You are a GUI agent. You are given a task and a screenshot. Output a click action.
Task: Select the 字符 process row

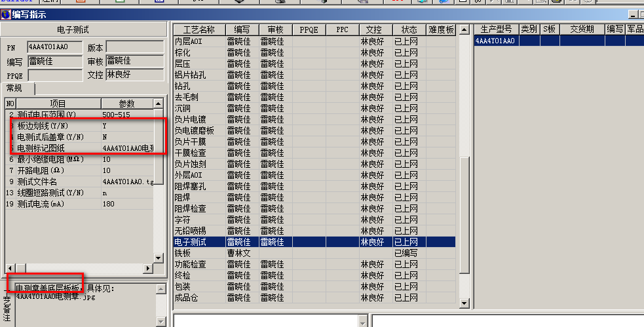point(314,220)
